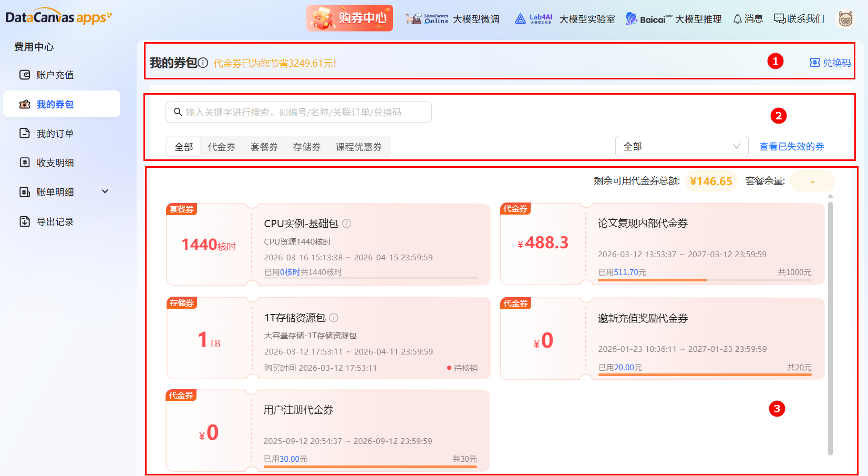Click the user avatar in top right

click(845, 18)
